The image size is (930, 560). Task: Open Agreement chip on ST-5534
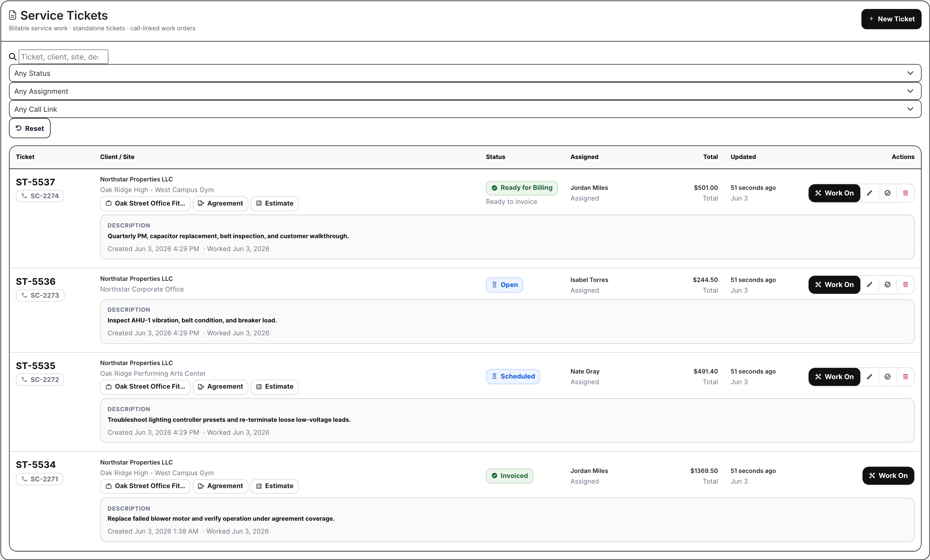[221, 486]
